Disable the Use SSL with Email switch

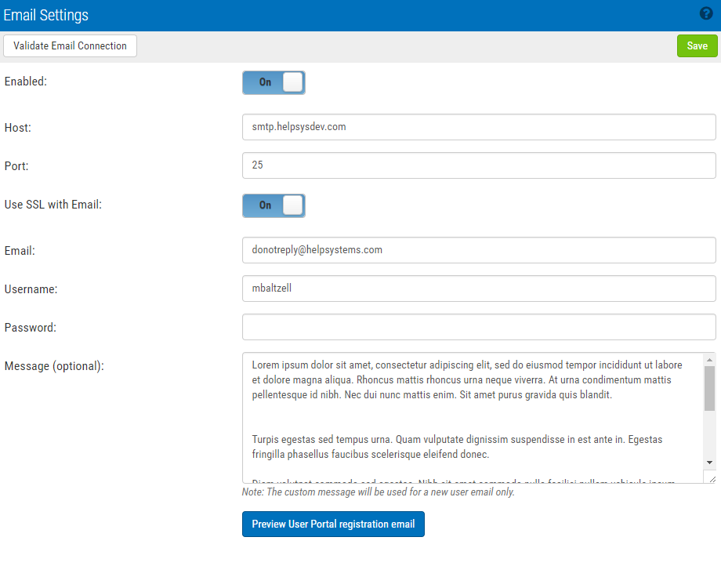coord(274,205)
